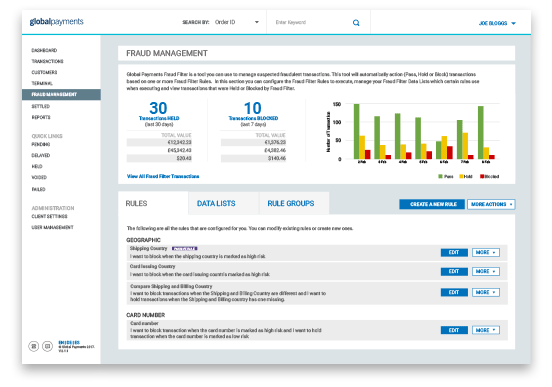Select Terminal in the sidebar
The width and height of the screenshot is (552, 387).
pos(42,83)
